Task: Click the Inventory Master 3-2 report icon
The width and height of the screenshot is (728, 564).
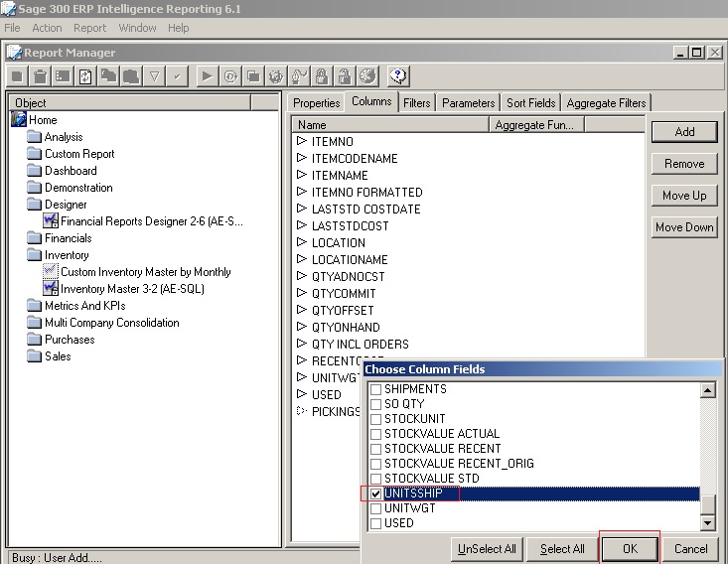Action: click(x=50, y=288)
